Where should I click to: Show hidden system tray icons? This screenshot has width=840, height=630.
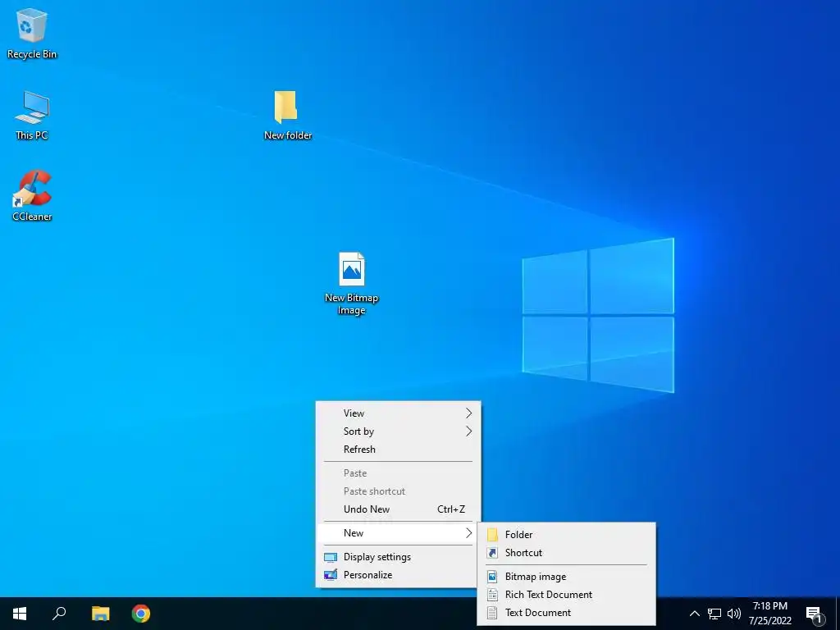(694, 614)
